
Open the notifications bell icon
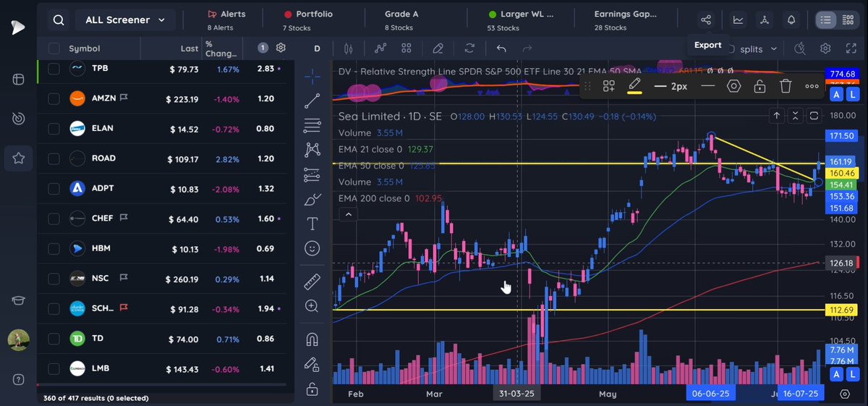tap(791, 20)
